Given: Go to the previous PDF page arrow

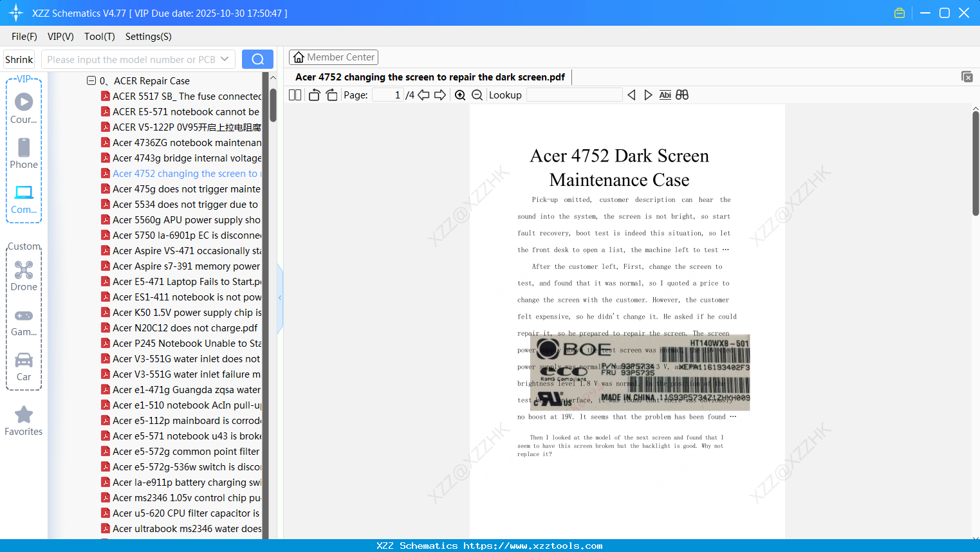Looking at the screenshot, I should pyautogui.click(x=423, y=95).
